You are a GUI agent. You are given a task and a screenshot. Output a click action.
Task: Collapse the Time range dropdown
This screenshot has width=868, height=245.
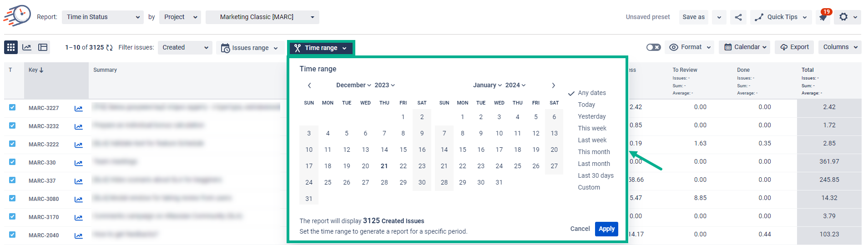click(x=321, y=48)
